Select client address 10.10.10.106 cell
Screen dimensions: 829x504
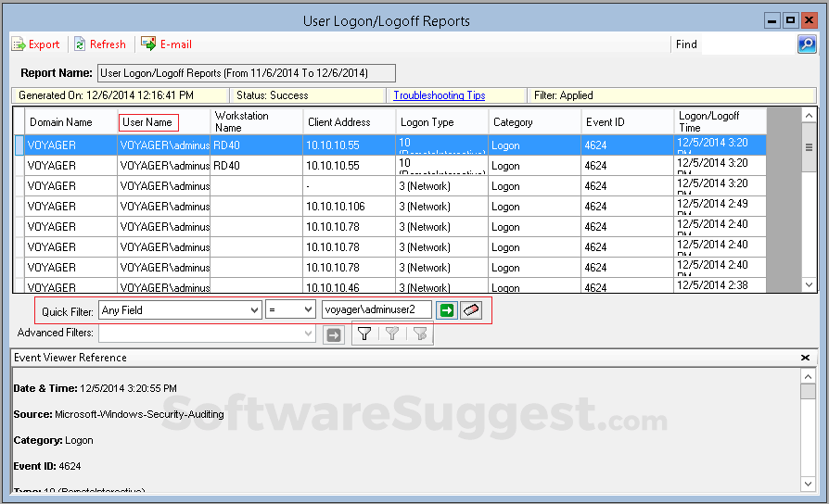pos(349,207)
